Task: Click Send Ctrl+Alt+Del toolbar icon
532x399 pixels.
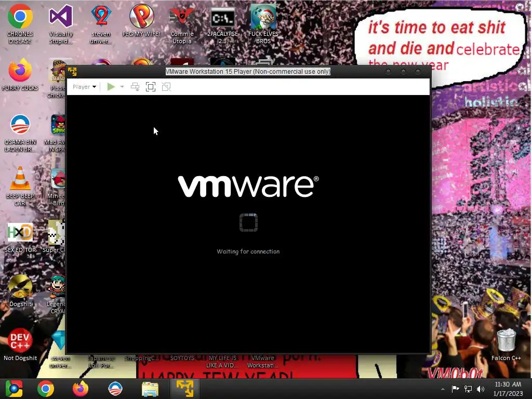Action: 135,87
